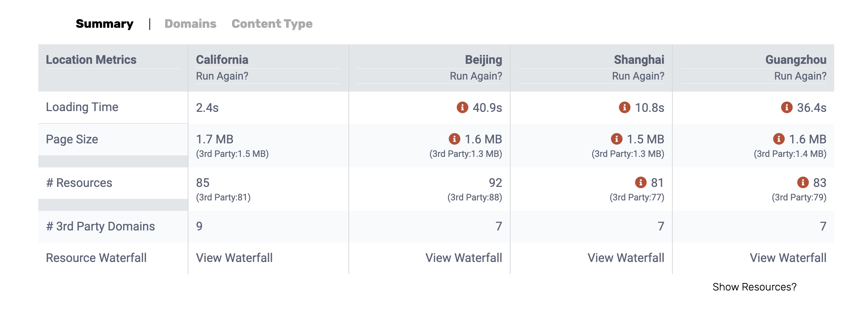Click the Beijing page size info icon
Image resolution: width=868 pixels, height=319 pixels.
[x=454, y=139]
